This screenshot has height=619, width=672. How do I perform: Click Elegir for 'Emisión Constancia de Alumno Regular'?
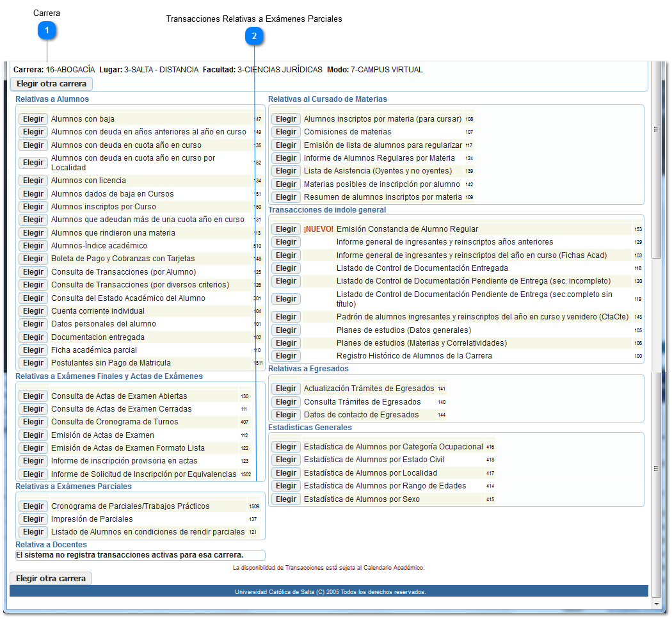pyautogui.click(x=286, y=229)
